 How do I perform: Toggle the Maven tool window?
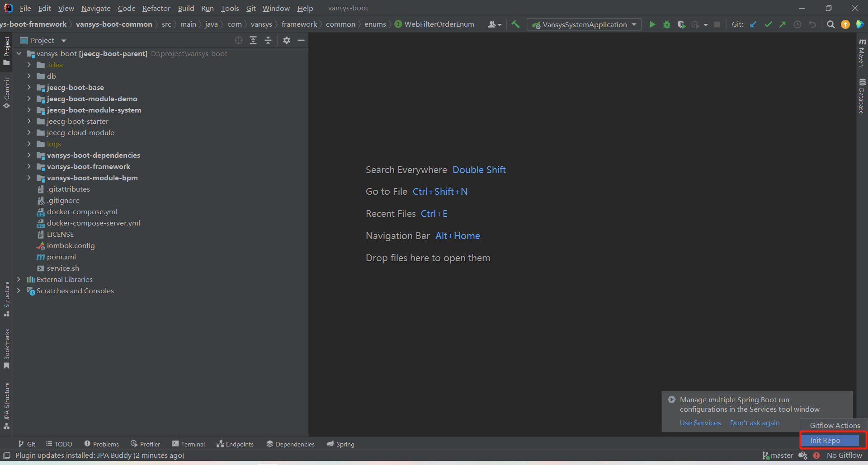click(862, 52)
